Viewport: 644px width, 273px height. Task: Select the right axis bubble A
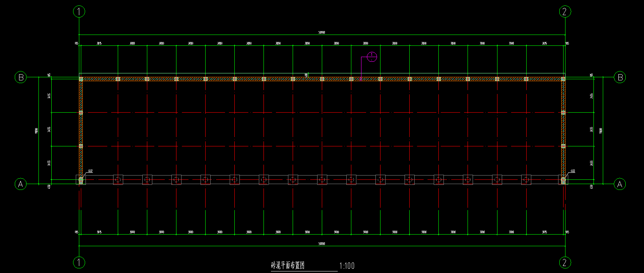tap(620, 184)
